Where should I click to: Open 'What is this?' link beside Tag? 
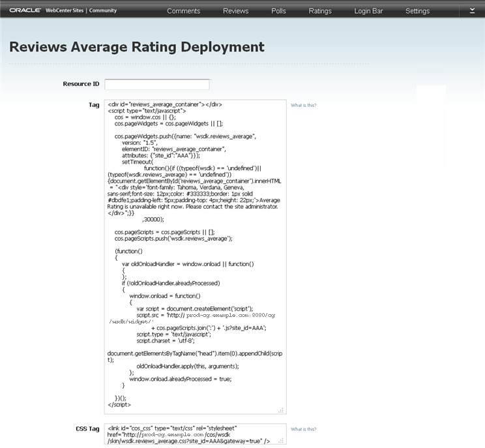tap(303, 105)
